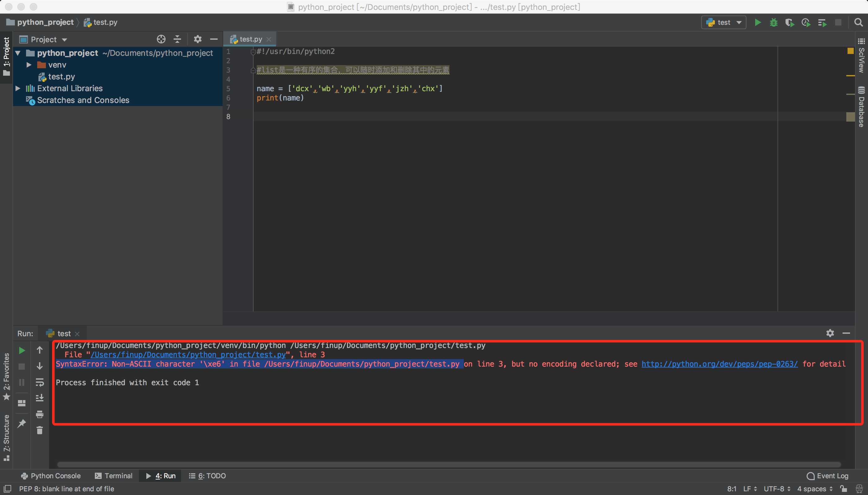Toggle the 4: Run tool window
Image resolution: width=868 pixels, height=495 pixels.
click(x=160, y=476)
